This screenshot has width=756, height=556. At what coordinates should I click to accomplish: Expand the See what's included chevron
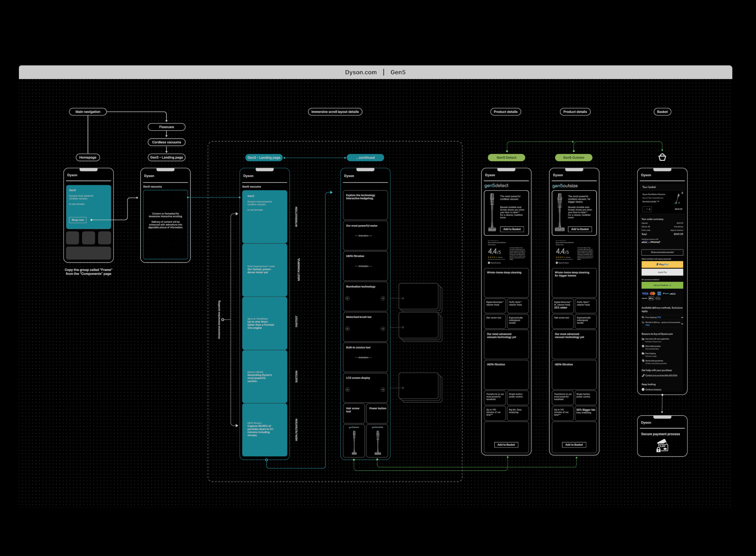tap(658, 201)
